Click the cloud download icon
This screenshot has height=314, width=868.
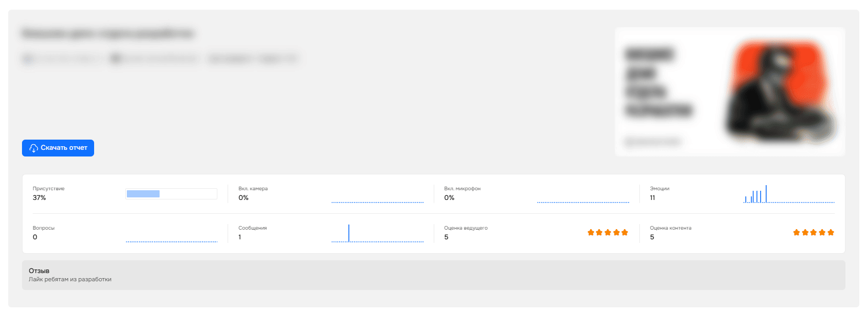[34, 148]
